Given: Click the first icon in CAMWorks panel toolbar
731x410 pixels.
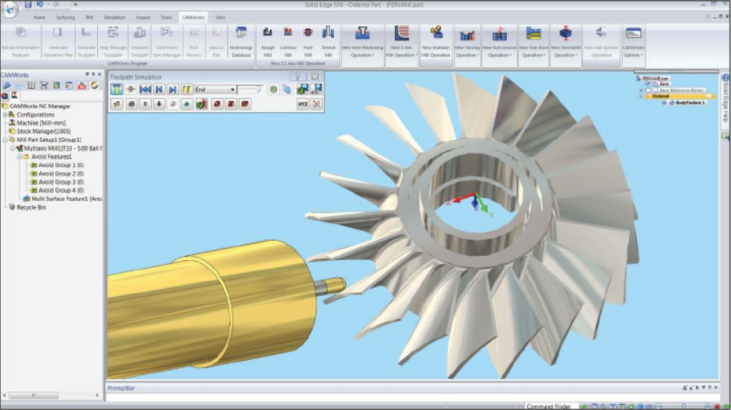Looking at the screenshot, I should pos(7,85).
